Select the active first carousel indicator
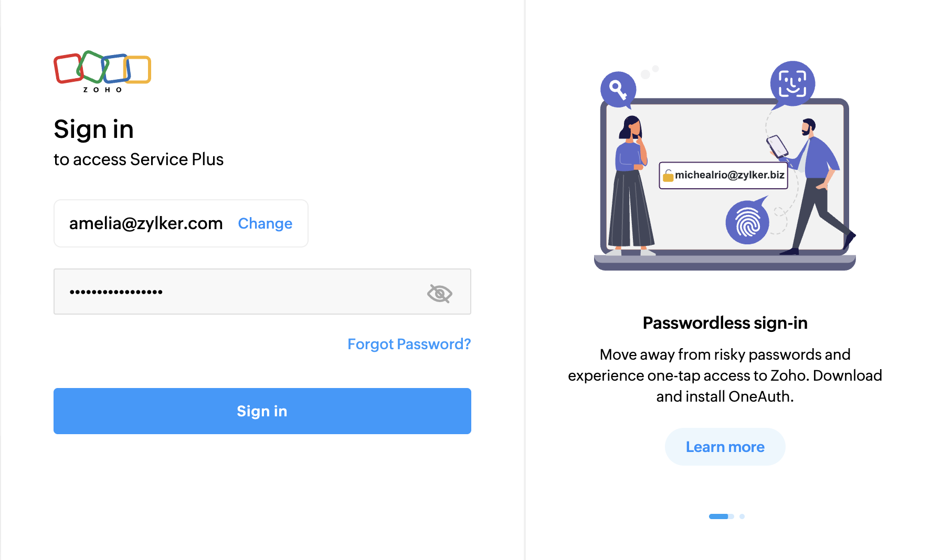Viewport: 931px width, 560px height. coord(719,516)
